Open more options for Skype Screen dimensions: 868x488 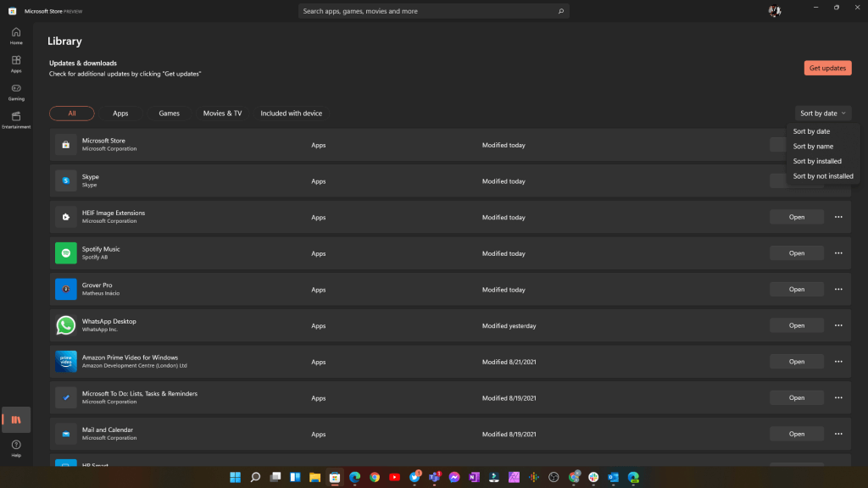coord(837,180)
